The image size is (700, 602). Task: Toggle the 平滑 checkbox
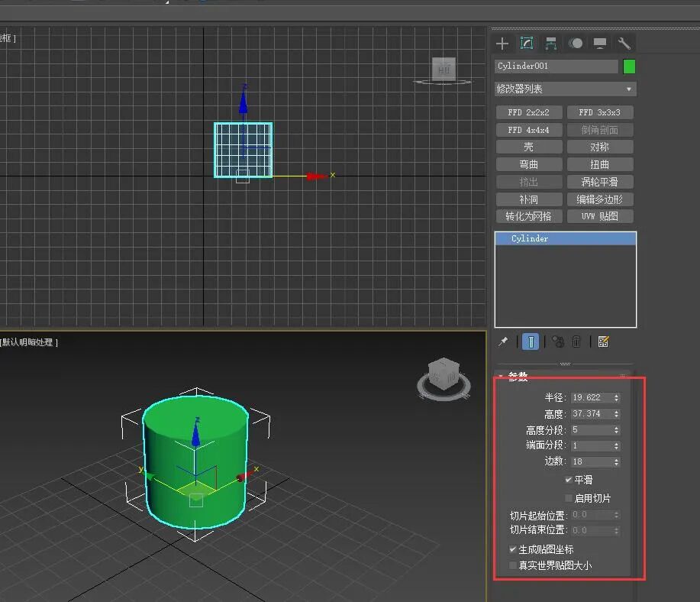pyautogui.click(x=568, y=480)
